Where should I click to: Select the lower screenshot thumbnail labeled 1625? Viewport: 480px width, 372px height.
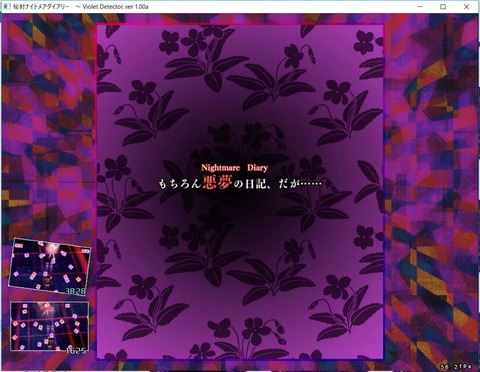click(50, 326)
